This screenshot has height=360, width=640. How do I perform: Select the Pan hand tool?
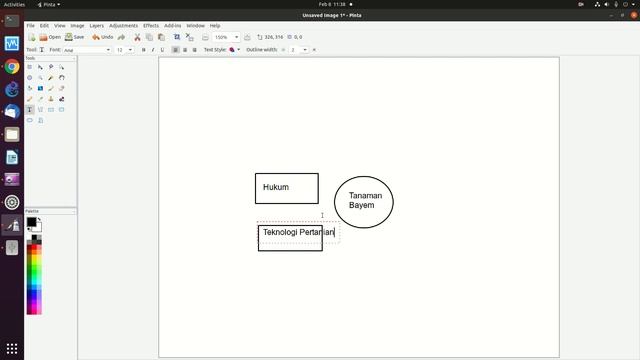coord(61,78)
